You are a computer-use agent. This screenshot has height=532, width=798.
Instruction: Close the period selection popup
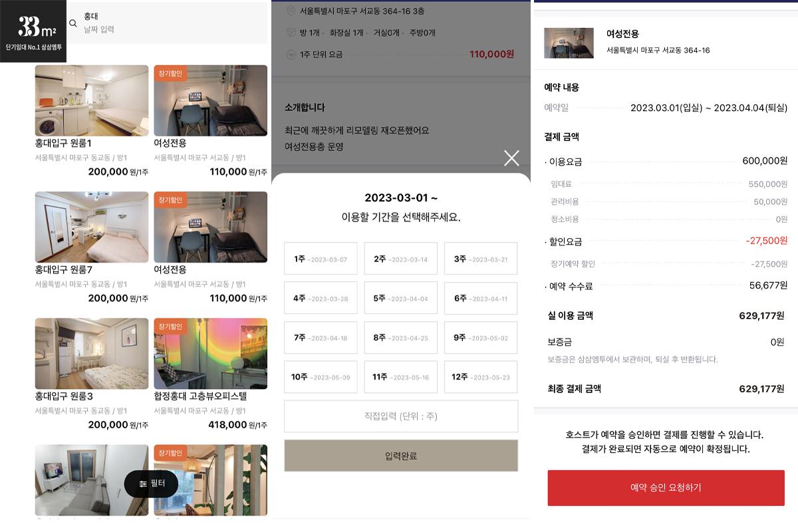[x=511, y=158]
